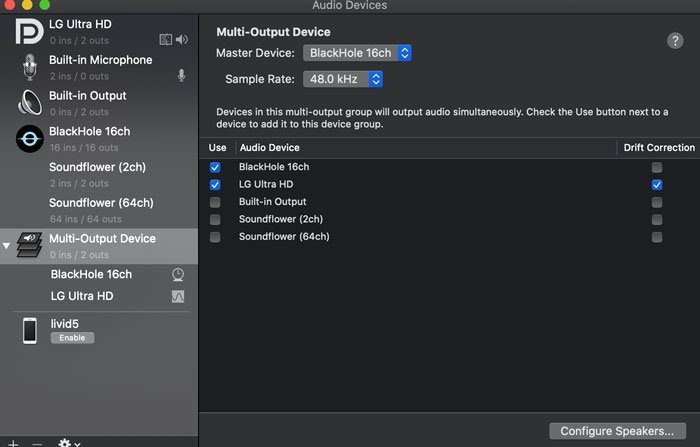Click the add device plus button
Screen dimensions: 700x447
[x=13, y=443]
